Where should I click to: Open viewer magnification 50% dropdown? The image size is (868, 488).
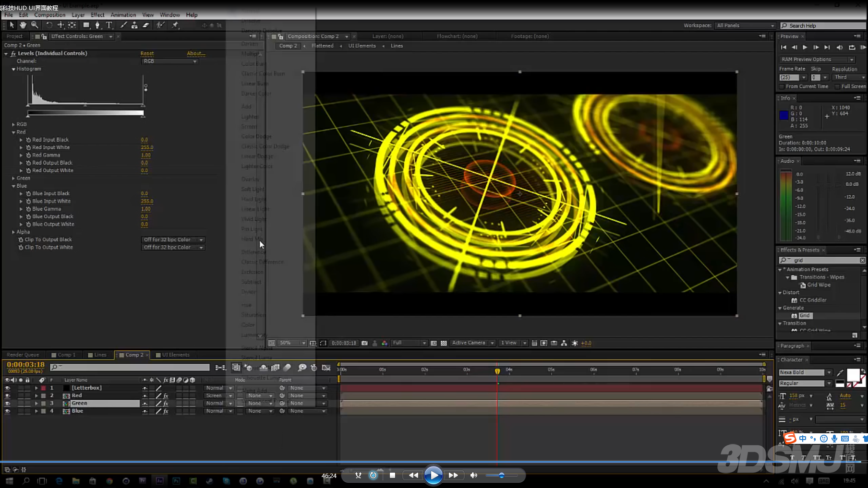coord(292,343)
